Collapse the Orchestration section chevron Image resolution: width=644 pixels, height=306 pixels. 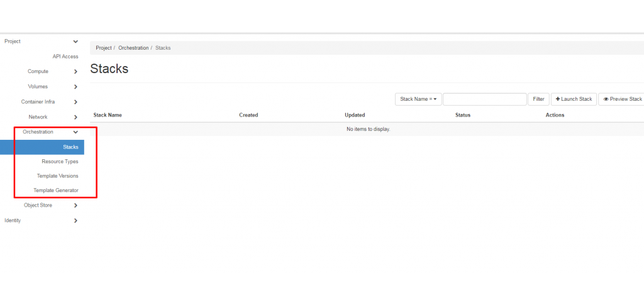click(x=75, y=132)
